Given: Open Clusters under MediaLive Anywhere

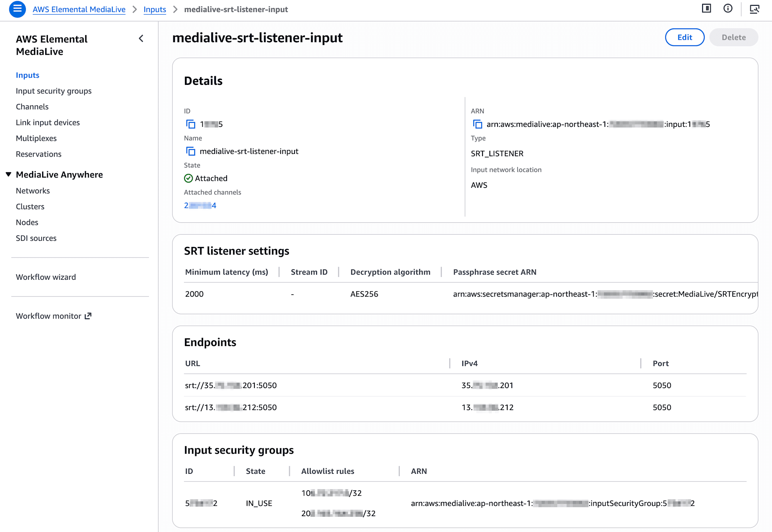Looking at the screenshot, I should (x=30, y=207).
